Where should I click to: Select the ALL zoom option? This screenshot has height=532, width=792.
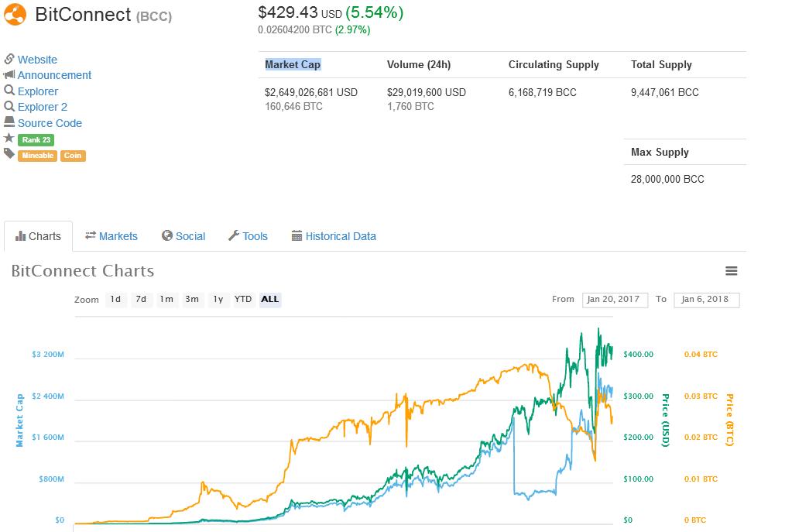tap(269, 300)
